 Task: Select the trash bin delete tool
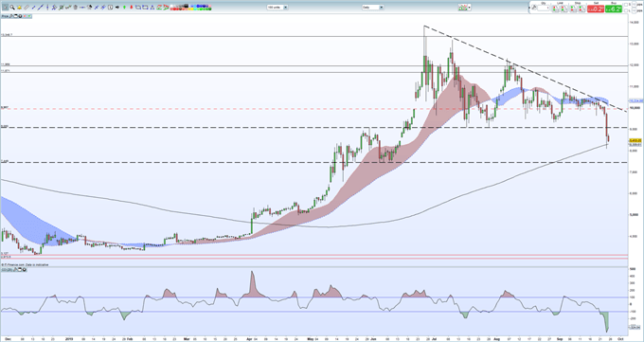pos(75,7)
